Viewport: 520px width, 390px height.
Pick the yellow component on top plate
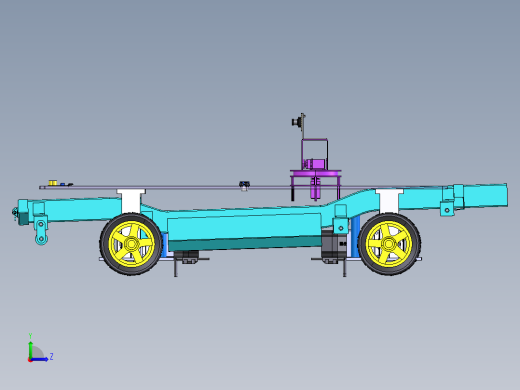tap(52, 183)
